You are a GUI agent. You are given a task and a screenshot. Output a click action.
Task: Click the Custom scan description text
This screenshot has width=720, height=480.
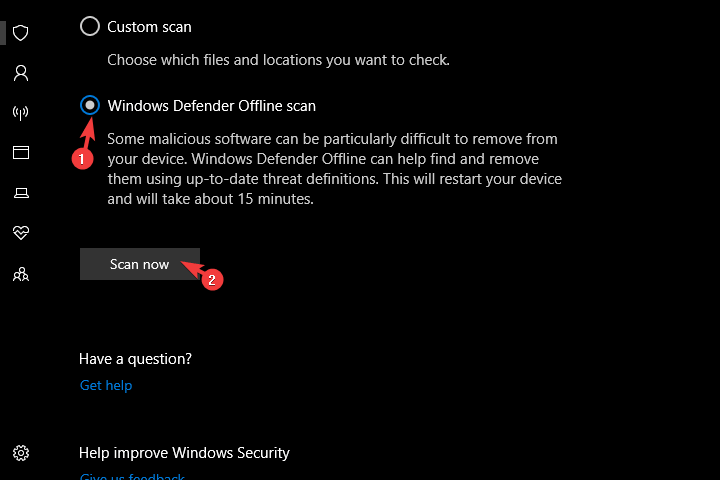278,60
